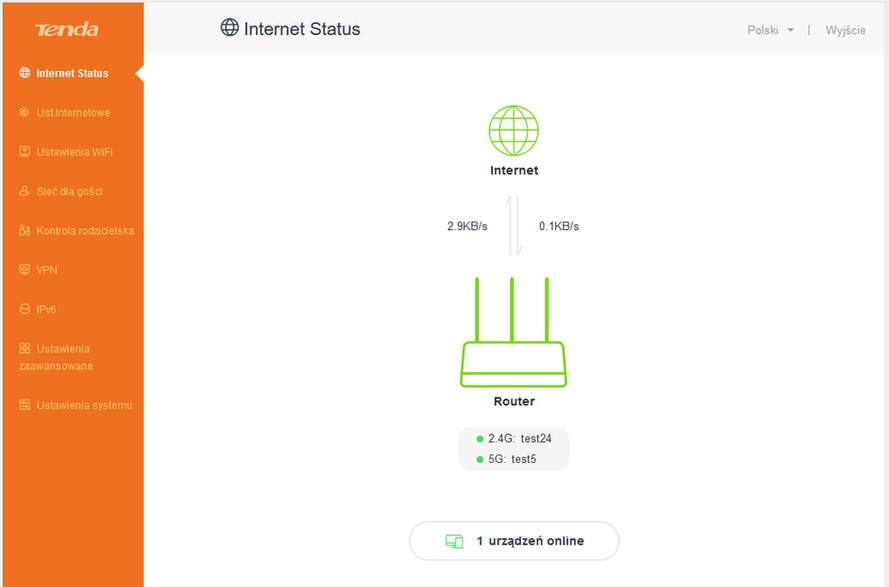The width and height of the screenshot is (889, 587).
Task: Click the Wyjście logout link
Action: pyautogui.click(x=845, y=30)
